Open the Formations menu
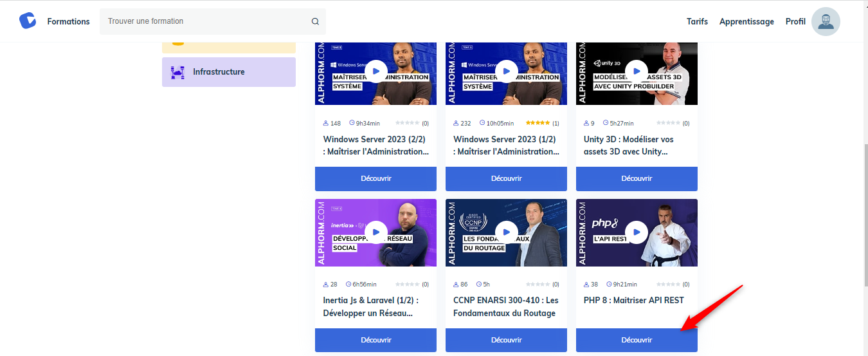Image resolution: width=868 pixels, height=356 pixels. (x=68, y=21)
